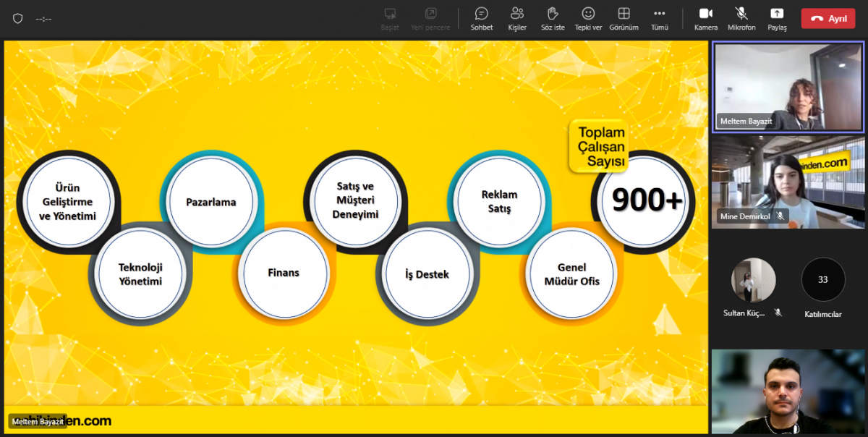Select Meltem Bayazit's video tile
The image size is (868, 437).
pyautogui.click(x=788, y=87)
